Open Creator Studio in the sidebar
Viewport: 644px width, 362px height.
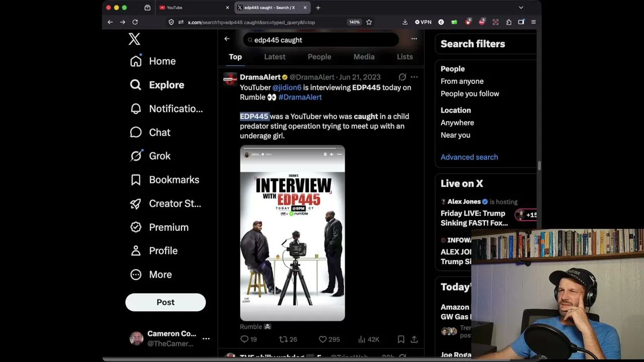pyautogui.click(x=166, y=204)
